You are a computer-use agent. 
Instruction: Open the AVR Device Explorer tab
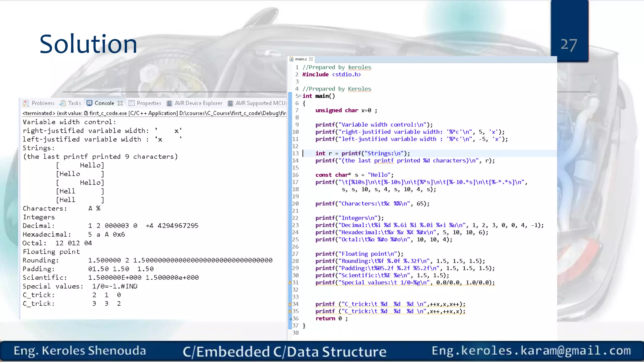coord(198,103)
